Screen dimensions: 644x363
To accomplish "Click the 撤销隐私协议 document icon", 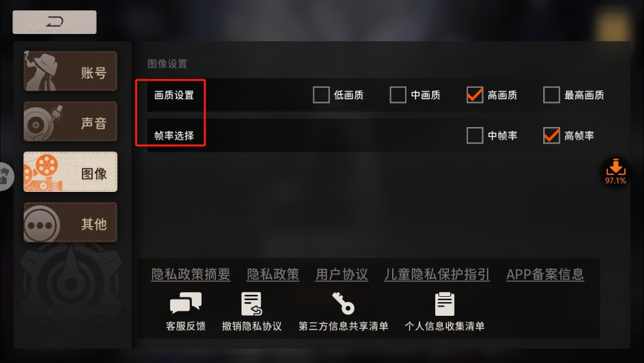I will coord(251,304).
